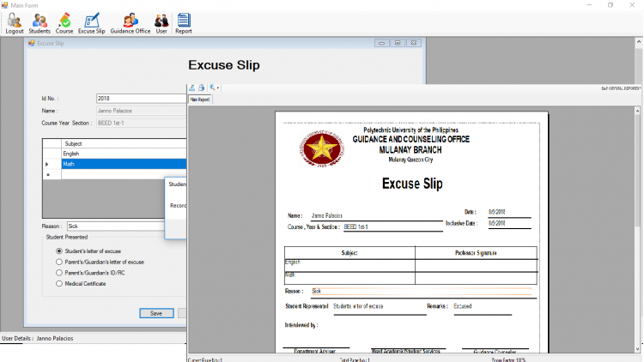Open the User management icon

point(161,23)
